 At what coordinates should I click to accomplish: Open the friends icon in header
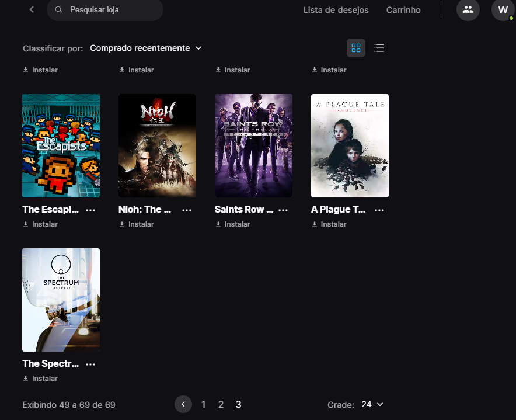pos(468,10)
